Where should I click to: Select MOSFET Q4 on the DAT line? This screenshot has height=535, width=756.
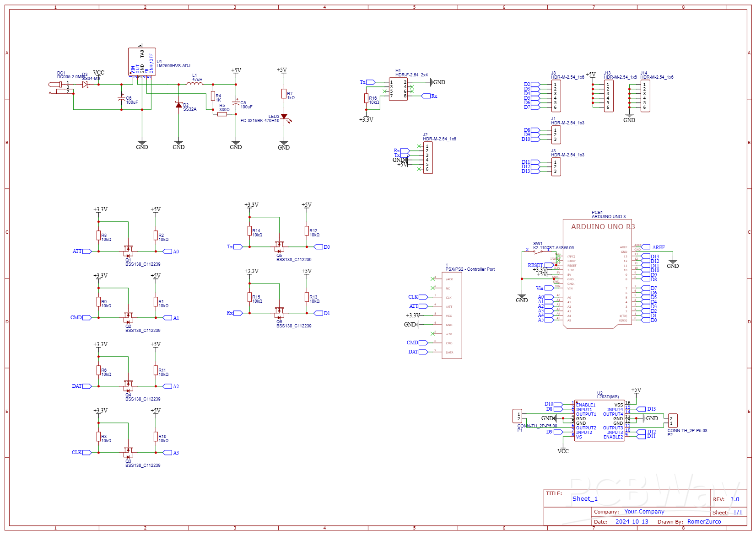pos(128,386)
